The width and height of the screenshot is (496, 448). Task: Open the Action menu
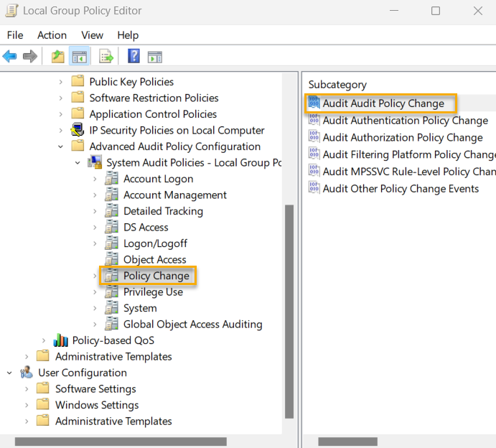tap(52, 35)
